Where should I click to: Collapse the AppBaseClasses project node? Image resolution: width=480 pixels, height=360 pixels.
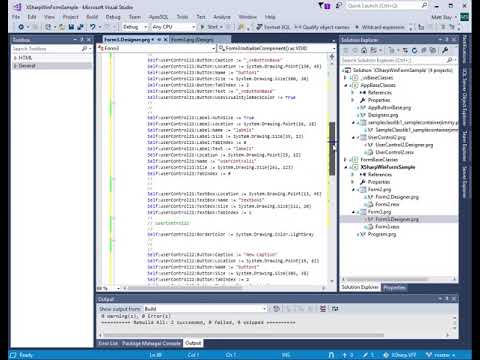pos(345,85)
